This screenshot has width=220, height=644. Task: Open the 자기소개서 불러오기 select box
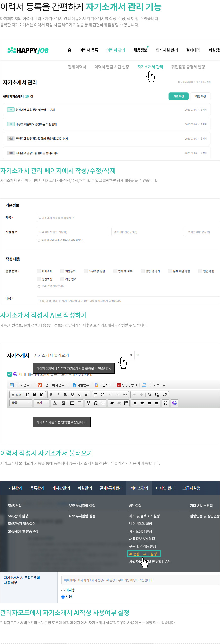click(x=83, y=355)
